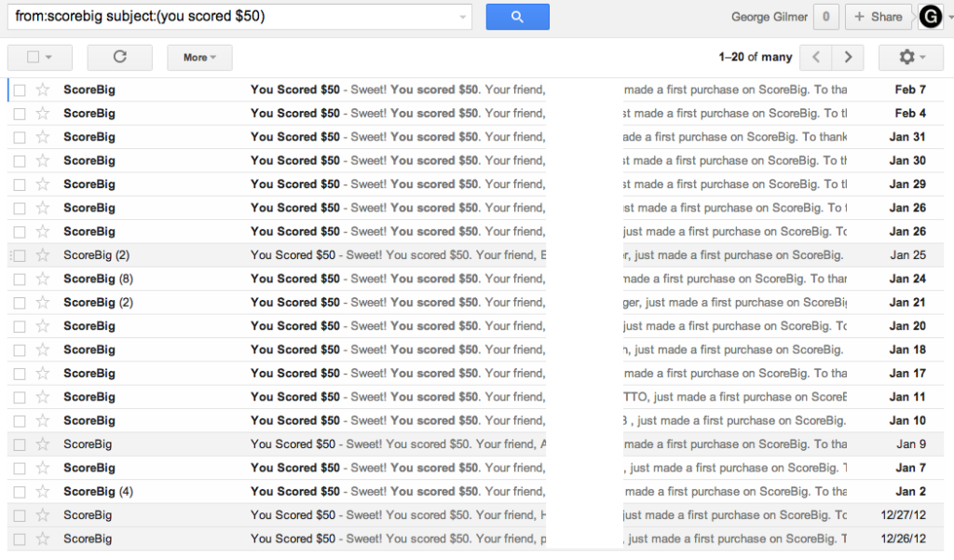Screen dimensions: 954x560
Task: Open the More actions dropdown
Action: point(199,57)
